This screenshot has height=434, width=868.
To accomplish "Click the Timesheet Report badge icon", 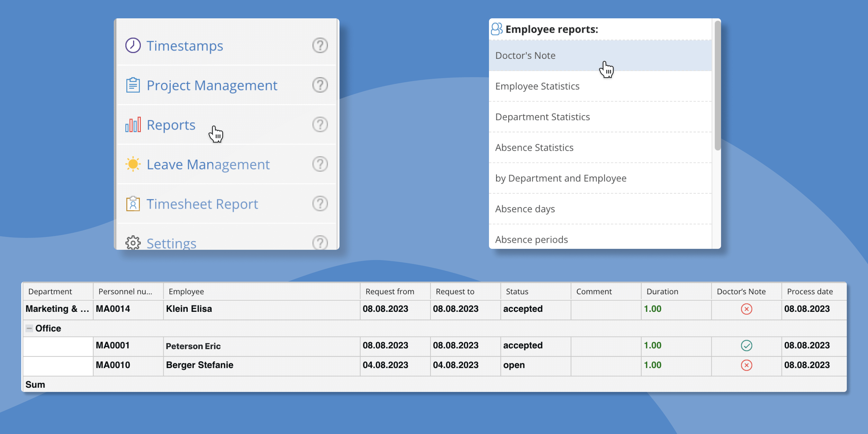I will [x=133, y=203].
